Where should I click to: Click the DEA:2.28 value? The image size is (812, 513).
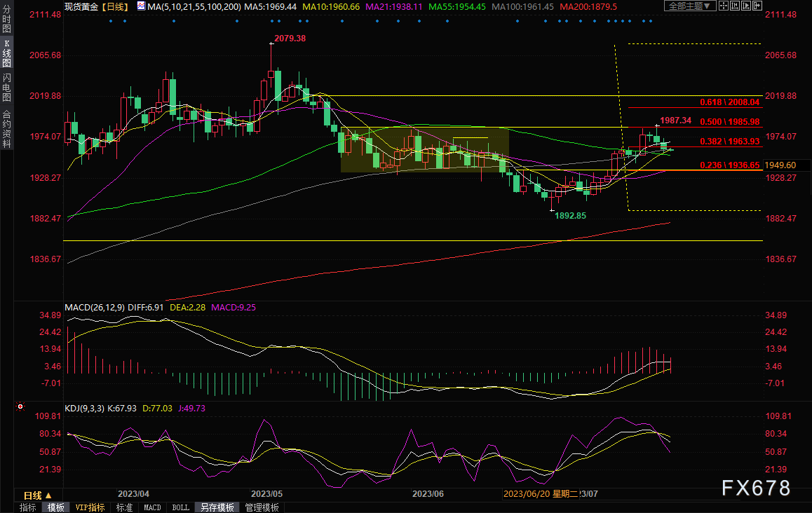pyautogui.click(x=187, y=308)
